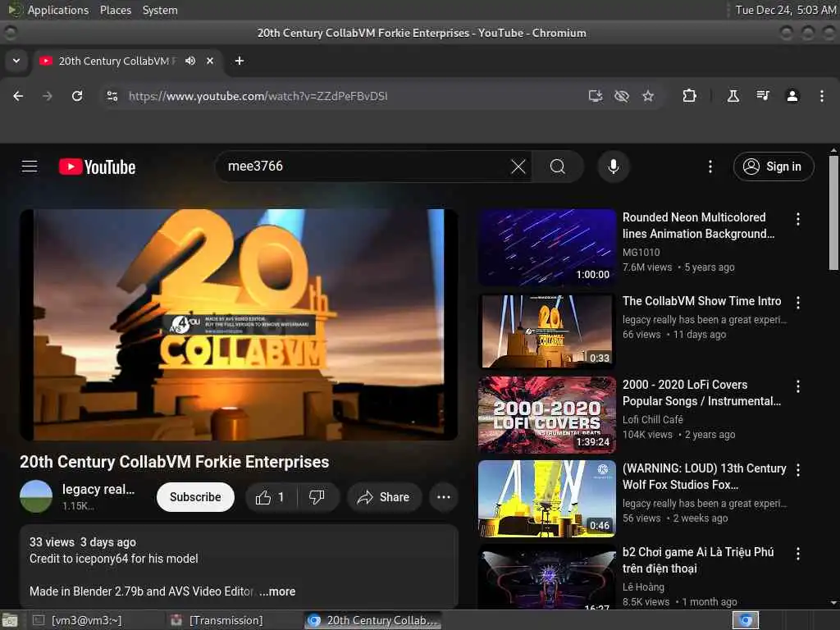The height and width of the screenshot is (630, 840).
Task: Mute the tab via speaker icon
Action: 190,61
